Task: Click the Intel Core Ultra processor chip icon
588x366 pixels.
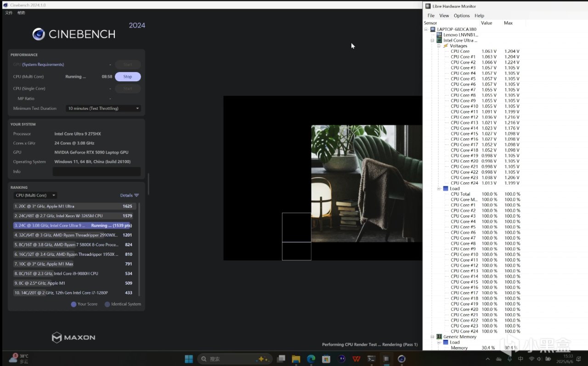Action: [439, 40]
